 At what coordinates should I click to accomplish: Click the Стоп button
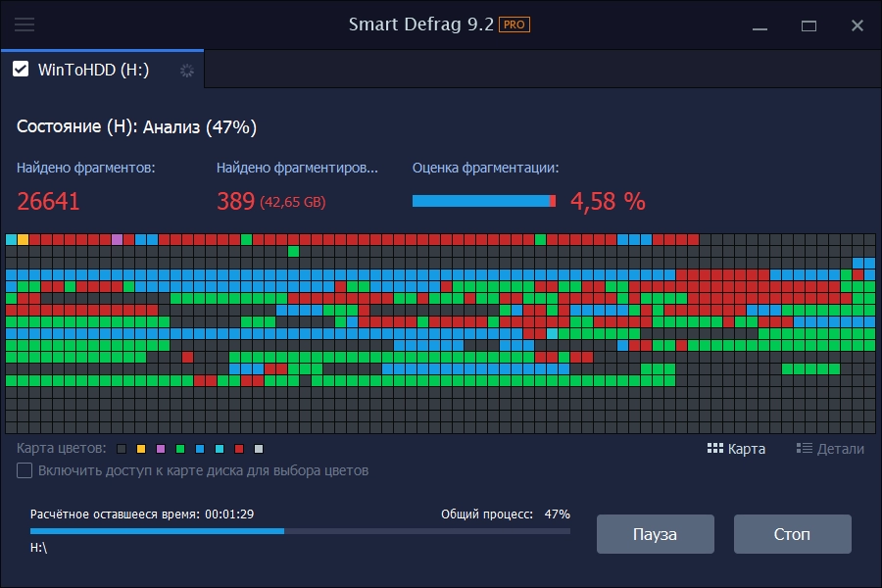tap(793, 534)
